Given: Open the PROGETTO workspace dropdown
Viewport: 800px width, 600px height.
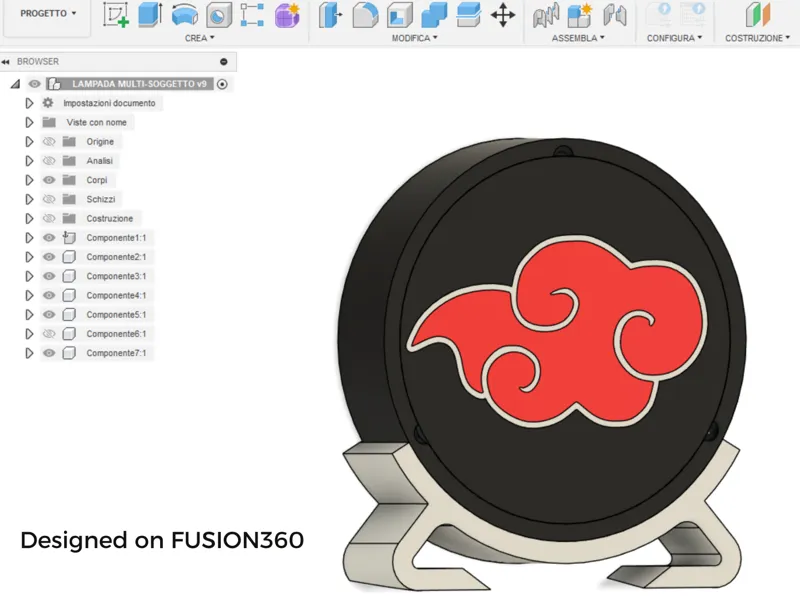Looking at the screenshot, I should [48, 13].
